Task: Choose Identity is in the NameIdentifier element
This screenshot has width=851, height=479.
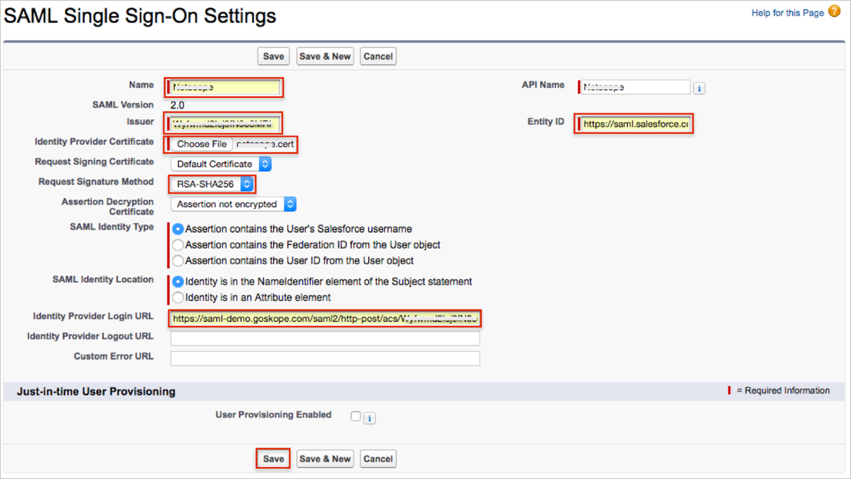Action: pos(178,282)
